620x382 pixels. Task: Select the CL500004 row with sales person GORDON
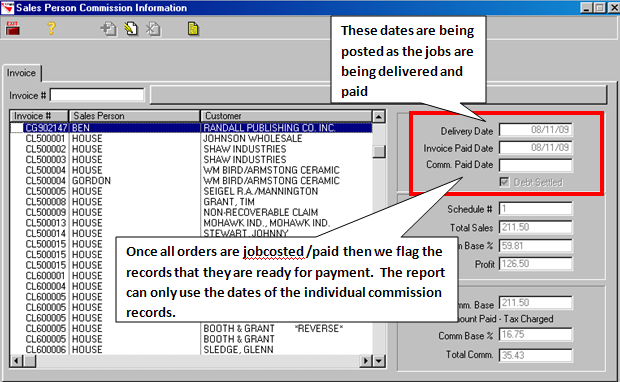(x=191, y=181)
